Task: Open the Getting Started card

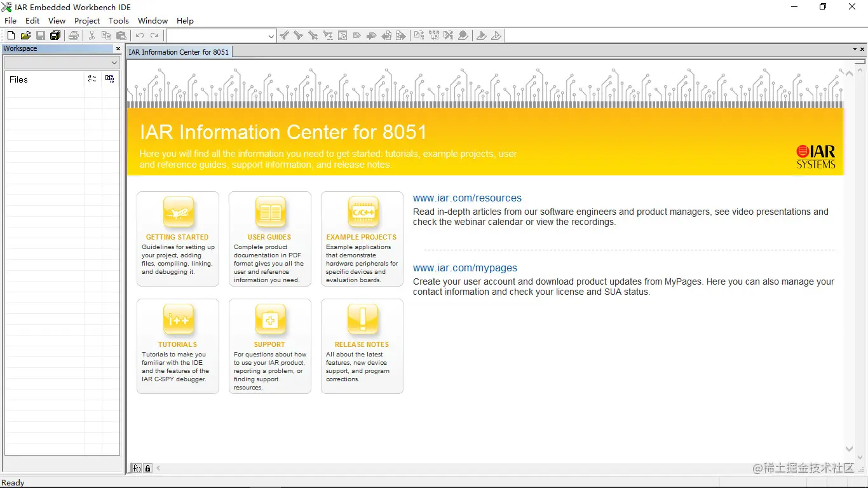Action: click(x=178, y=239)
